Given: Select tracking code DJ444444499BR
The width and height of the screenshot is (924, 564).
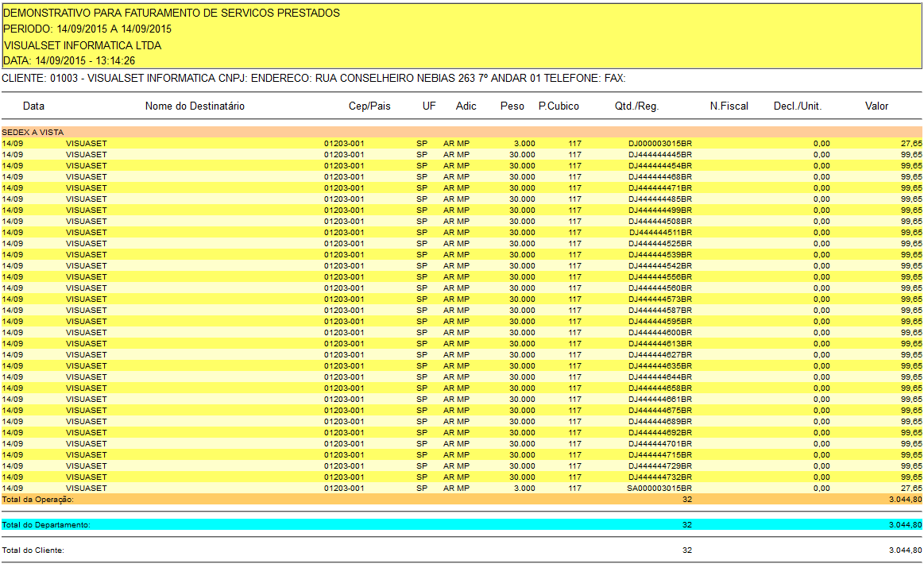Looking at the screenshot, I should [x=660, y=210].
